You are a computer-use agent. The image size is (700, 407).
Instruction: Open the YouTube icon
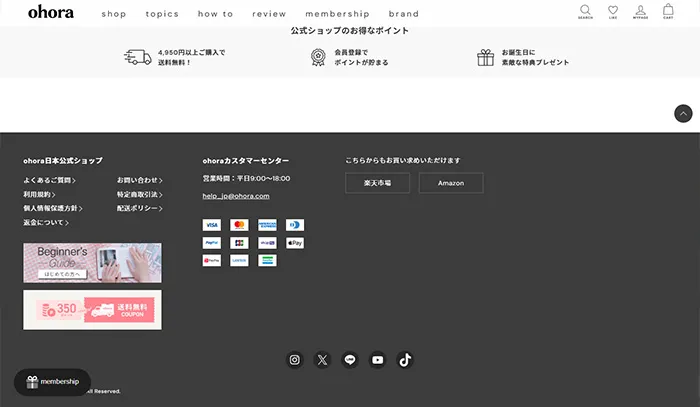pos(378,360)
